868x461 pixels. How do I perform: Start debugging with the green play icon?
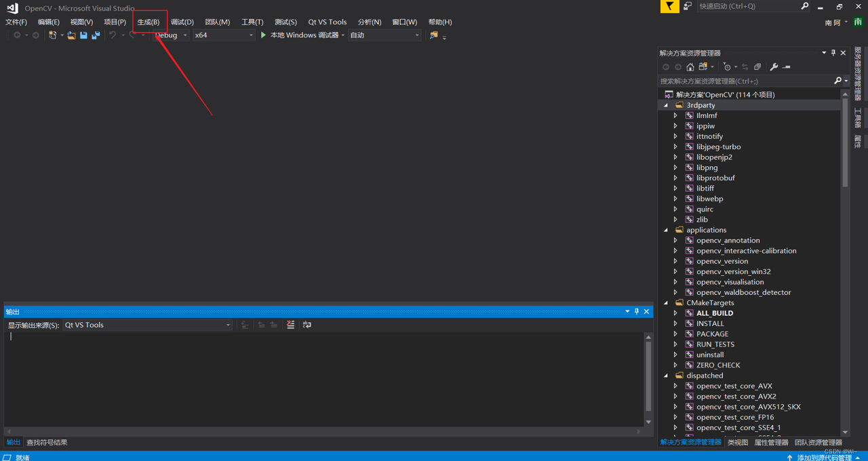(263, 35)
